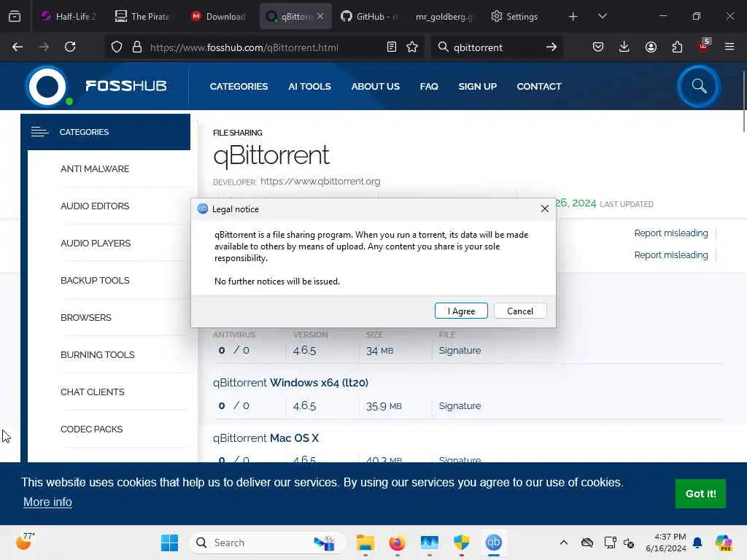Open the More info cookie link

pos(47,502)
